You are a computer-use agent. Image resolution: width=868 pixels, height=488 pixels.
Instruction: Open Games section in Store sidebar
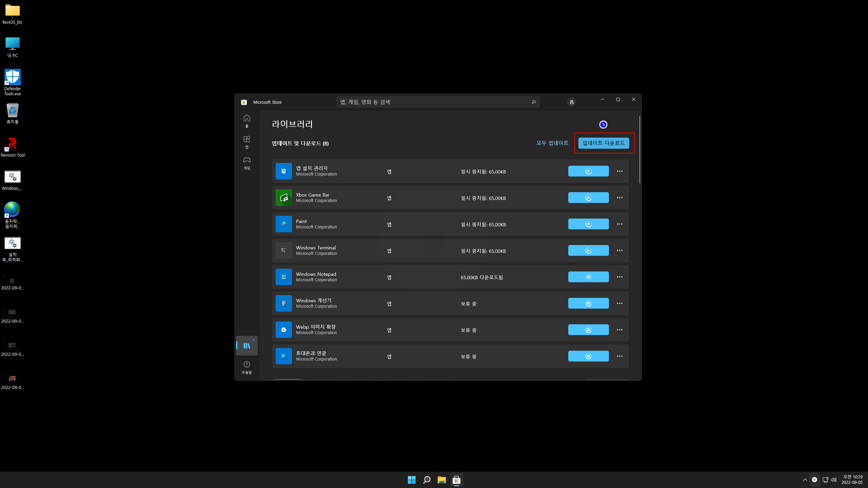247,163
